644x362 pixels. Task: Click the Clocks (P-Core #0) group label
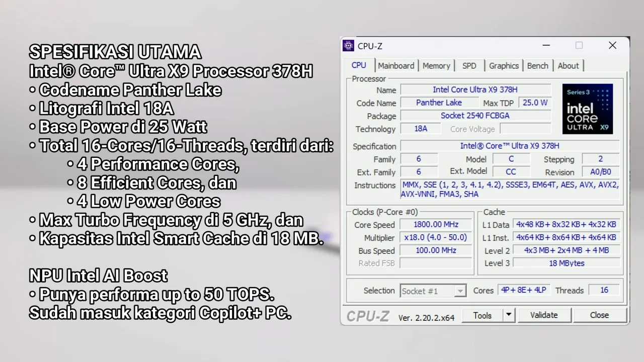pos(385,212)
